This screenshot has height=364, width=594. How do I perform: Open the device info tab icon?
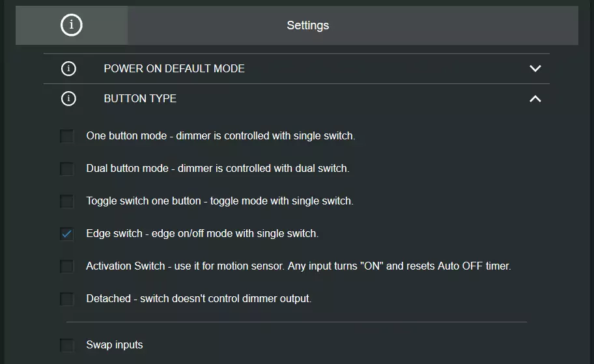click(71, 25)
